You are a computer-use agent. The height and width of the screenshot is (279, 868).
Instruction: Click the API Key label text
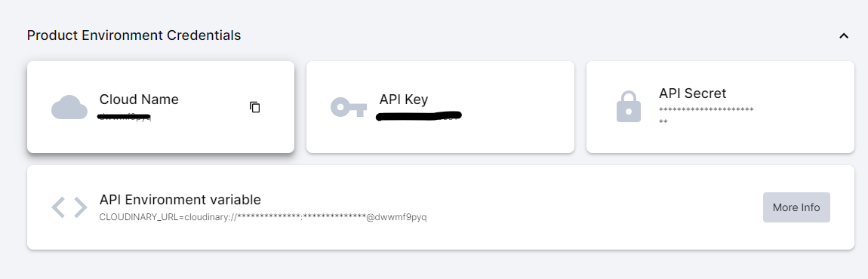pyautogui.click(x=404, y=100)
